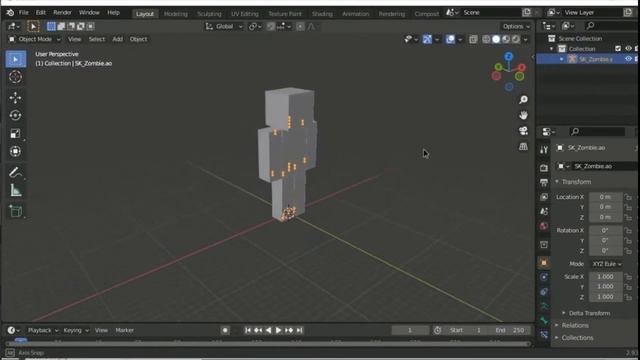
Task: Select the Transform tool
Action: [16, 151]
